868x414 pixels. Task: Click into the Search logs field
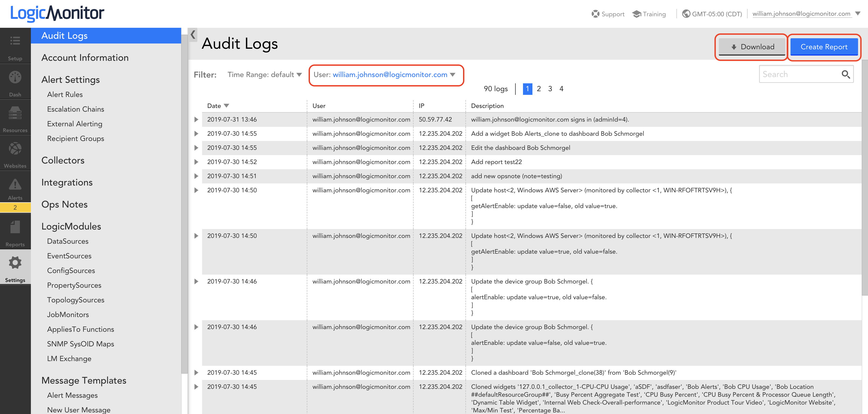coord(806,74)
